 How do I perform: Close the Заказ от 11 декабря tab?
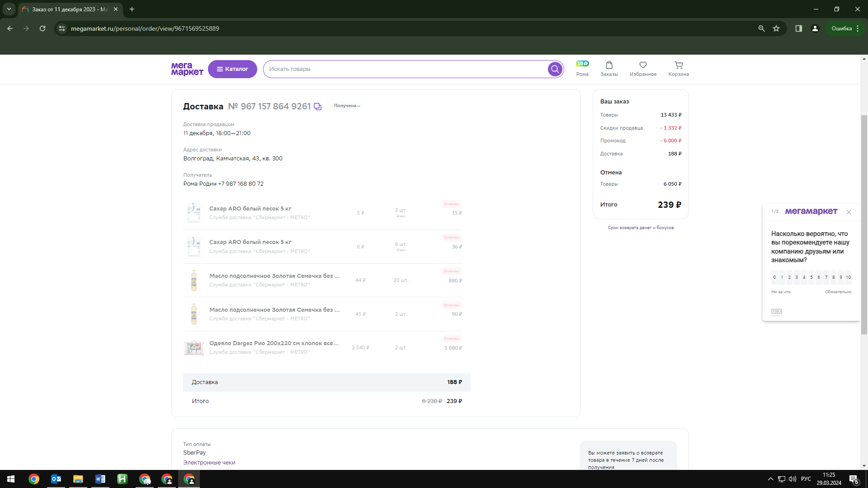coord(116,9)
